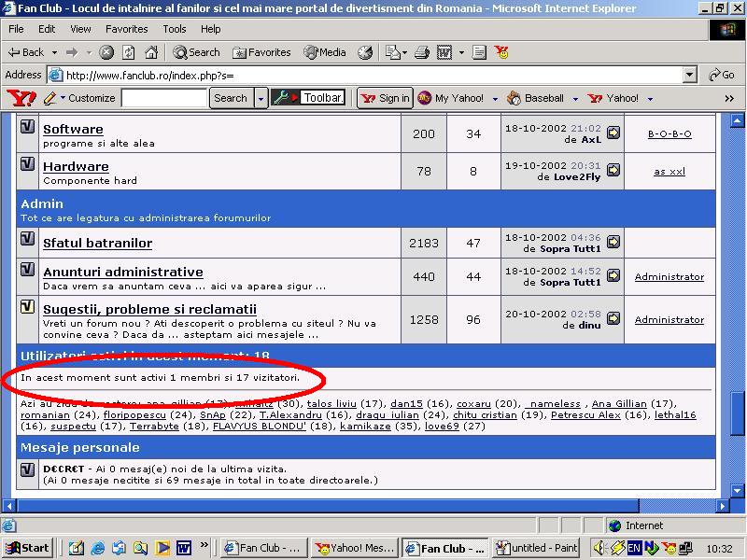Click status icon beside Sugestii forum

[28, 307]
